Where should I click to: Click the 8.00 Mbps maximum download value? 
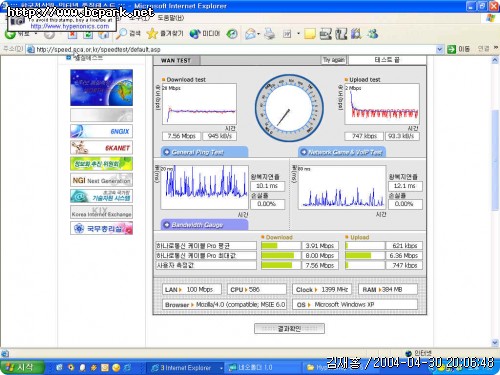click(x=320, y=256)
